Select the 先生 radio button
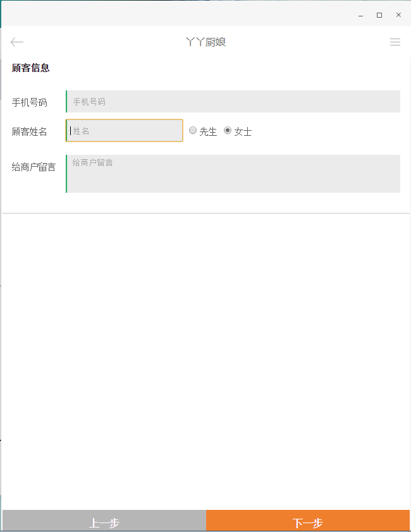The width and height of the screenshot is (411, 532). pyautogui.click(x=193, y=131)
